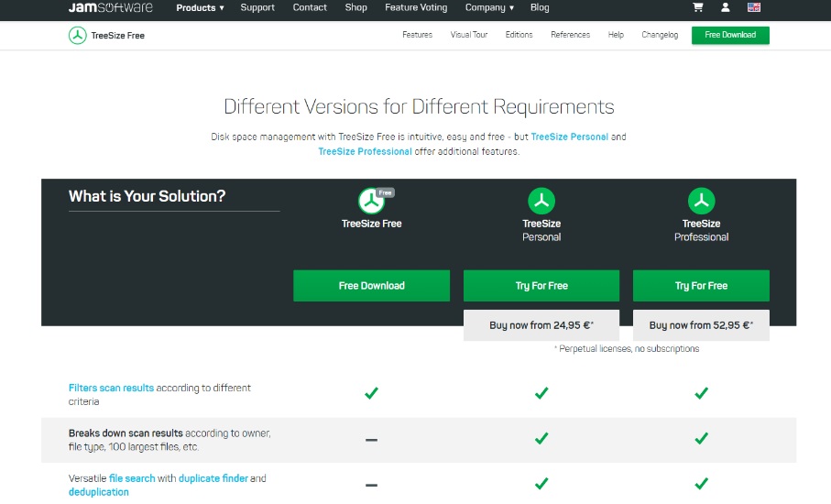
Task: Open the Support menu item
Action: pyautogui.click(x=257, y=7)
